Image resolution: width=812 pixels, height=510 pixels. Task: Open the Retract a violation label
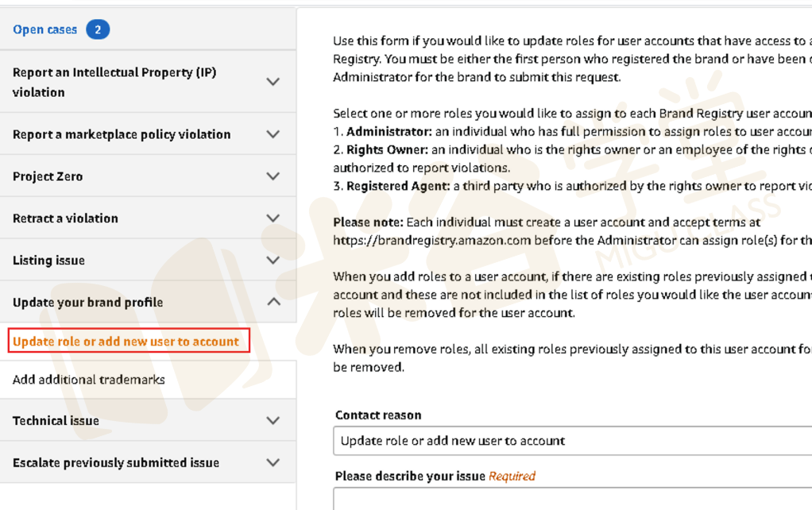[65, 218]
